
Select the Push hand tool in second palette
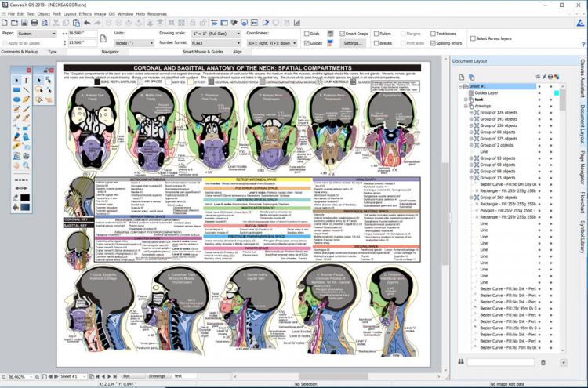[x=49, y=100]
